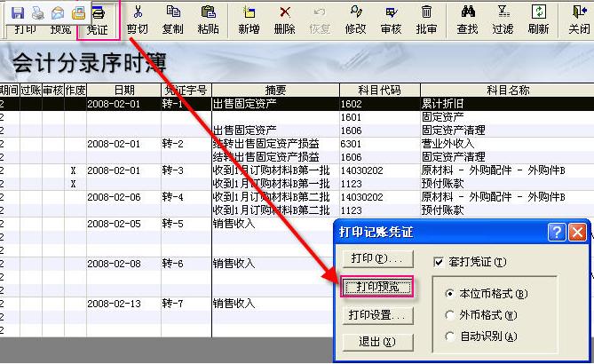Select voucher number 转-4 cell

[x=186, y=197]
